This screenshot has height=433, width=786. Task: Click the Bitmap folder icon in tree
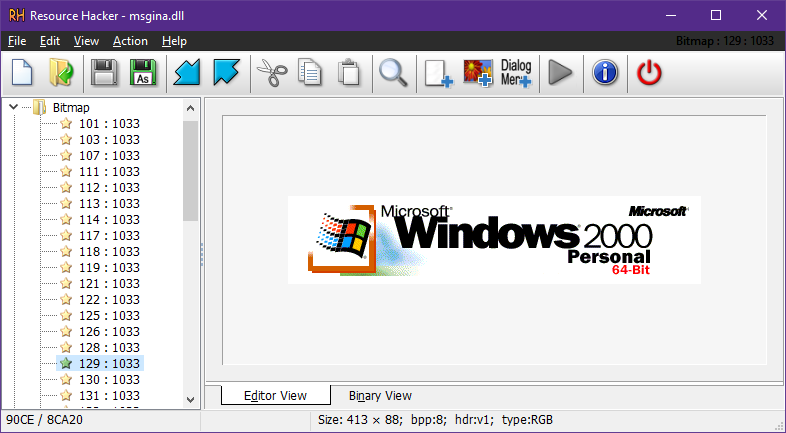pos(40,107)
